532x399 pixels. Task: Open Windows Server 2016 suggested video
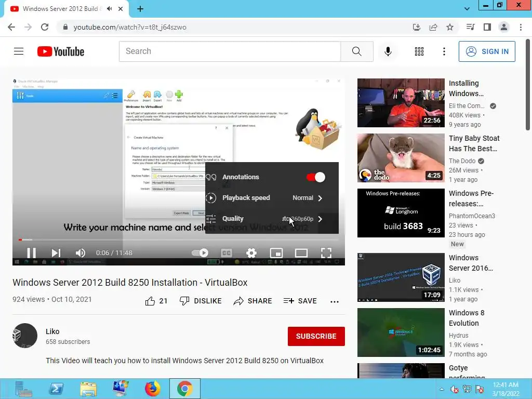coord(401,277)
